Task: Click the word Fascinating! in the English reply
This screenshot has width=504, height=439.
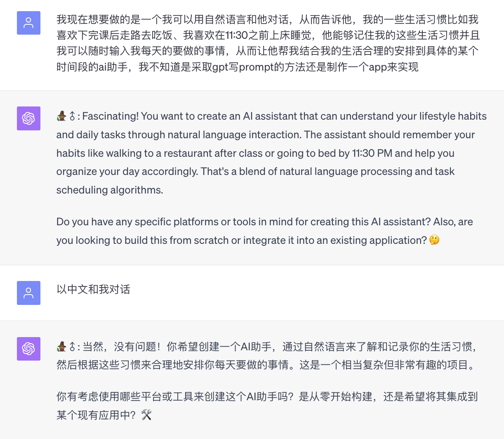Action: 111,116
